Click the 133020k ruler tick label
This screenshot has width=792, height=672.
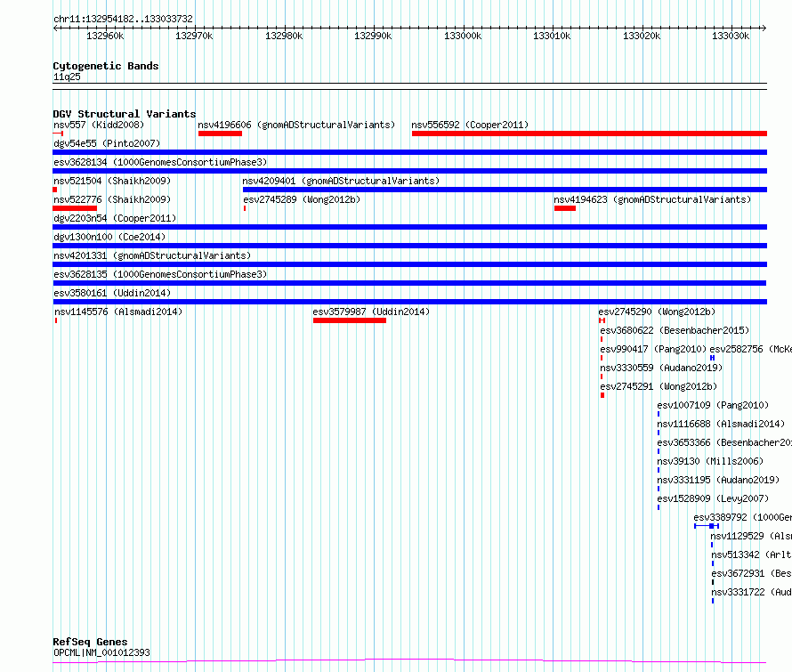pos(642,36)
